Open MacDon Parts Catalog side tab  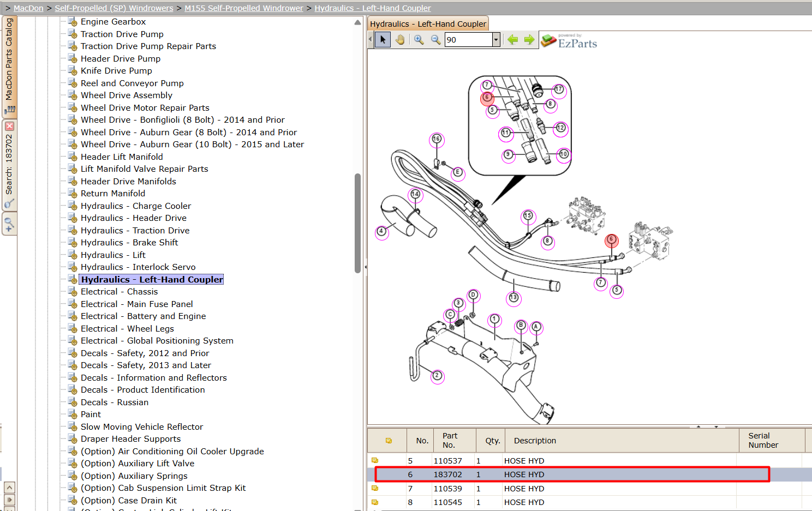coord(9,64)
